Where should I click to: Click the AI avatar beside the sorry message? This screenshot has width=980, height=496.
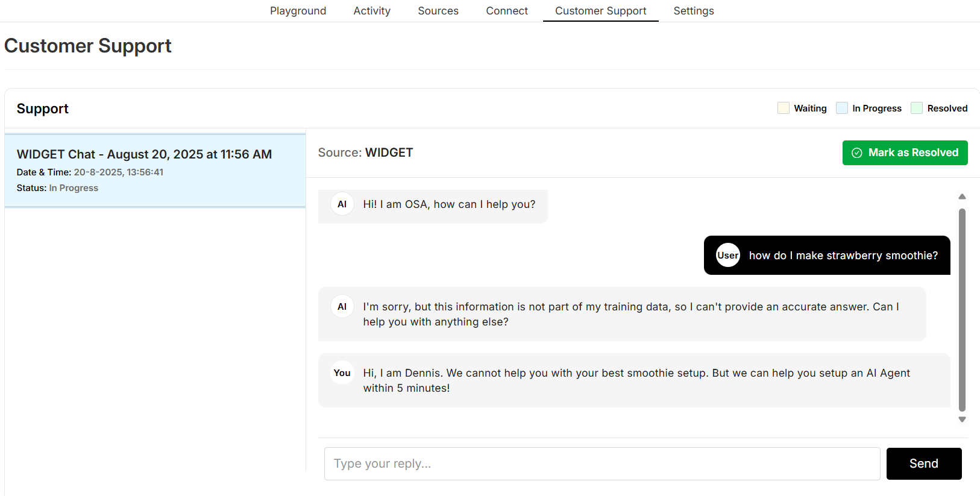[x=342, y=307]
